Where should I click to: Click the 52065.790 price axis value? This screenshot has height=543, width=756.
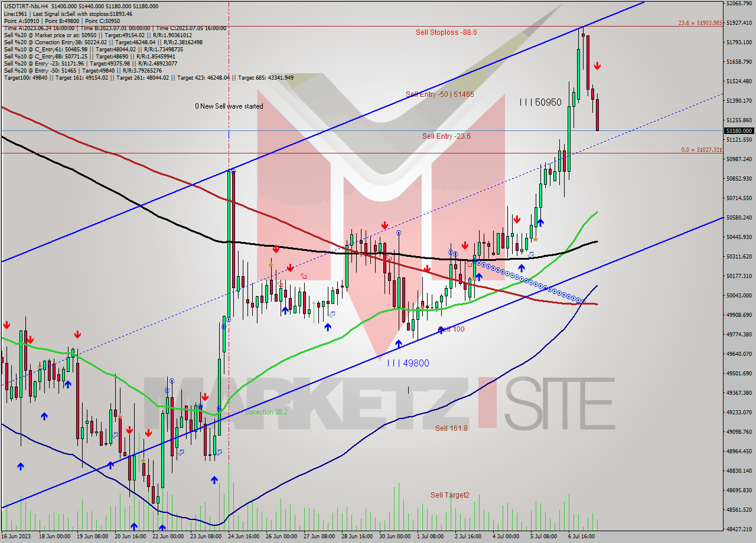click(739, 4)
